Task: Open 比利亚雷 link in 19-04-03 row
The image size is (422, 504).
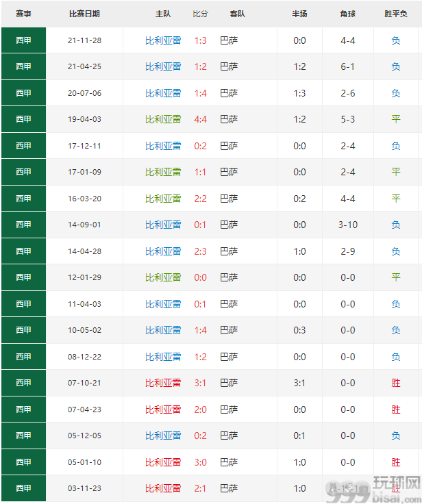Action: [163, 119]
